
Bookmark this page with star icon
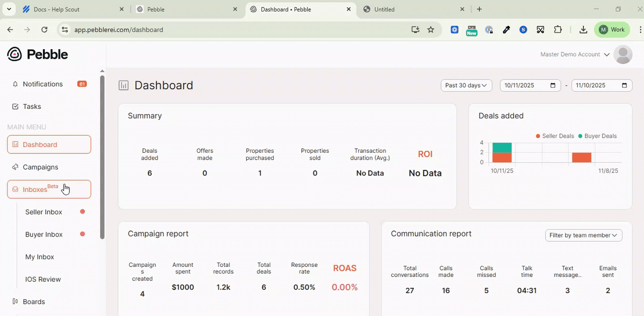431,30
